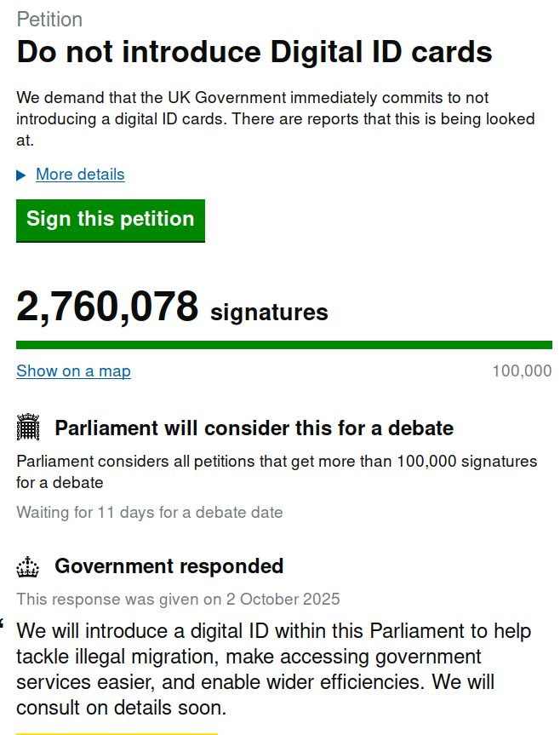This screenshot has height=735, width=560.
Task: Click the petition demand description paragraph
Action: click(x=275, y=119)
